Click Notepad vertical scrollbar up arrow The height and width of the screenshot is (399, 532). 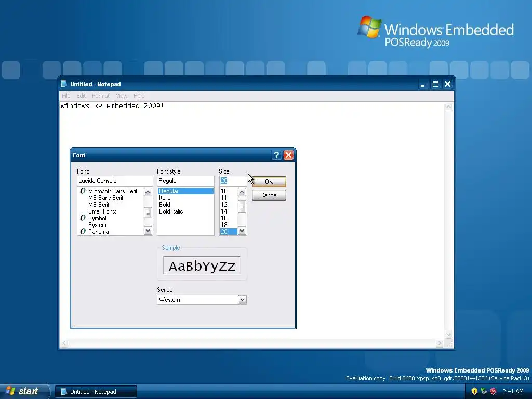tap(448, 107)
